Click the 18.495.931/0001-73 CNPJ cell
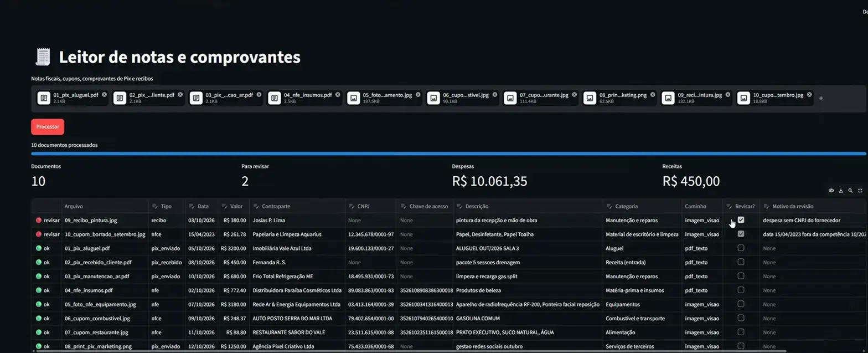Image resolution: width=868 pixels, height=353 pixels. pos(371,276)
